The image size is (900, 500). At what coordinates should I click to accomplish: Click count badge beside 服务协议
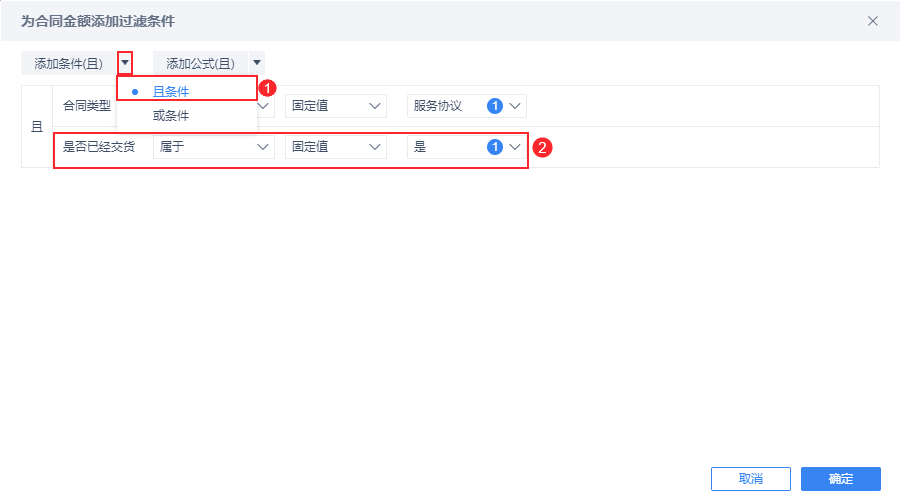[494, 106]
